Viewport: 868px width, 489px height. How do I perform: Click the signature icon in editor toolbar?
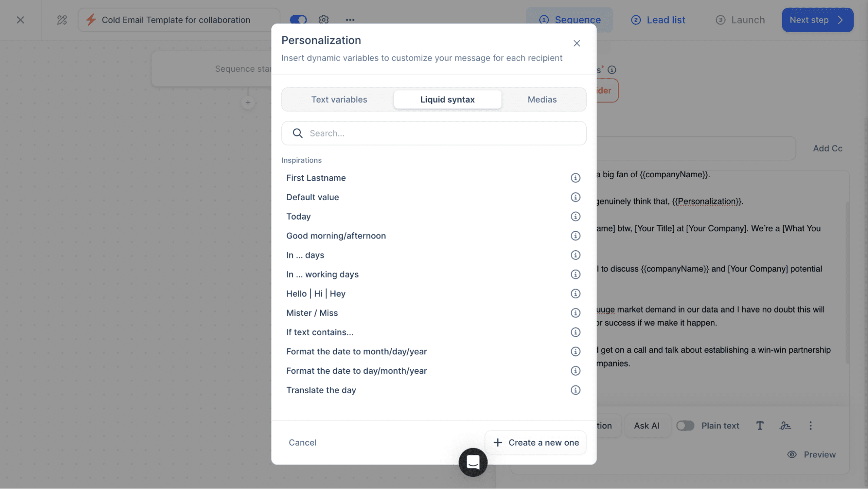coord(785,426)
